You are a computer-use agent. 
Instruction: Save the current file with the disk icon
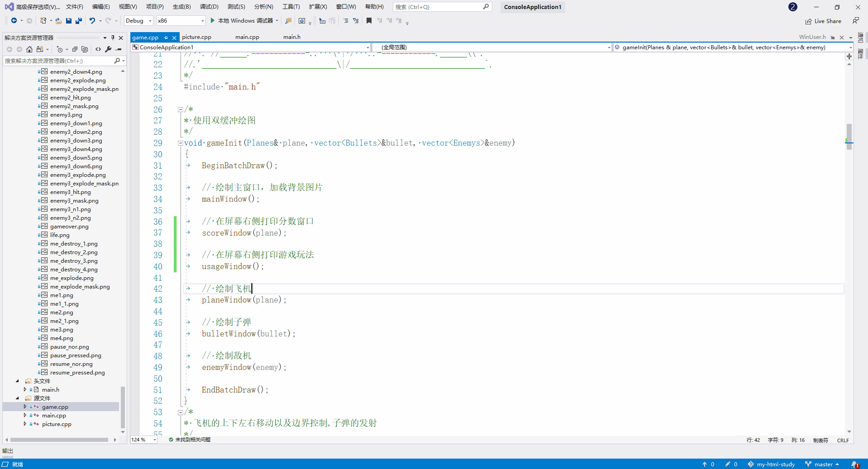coord(69,21)
